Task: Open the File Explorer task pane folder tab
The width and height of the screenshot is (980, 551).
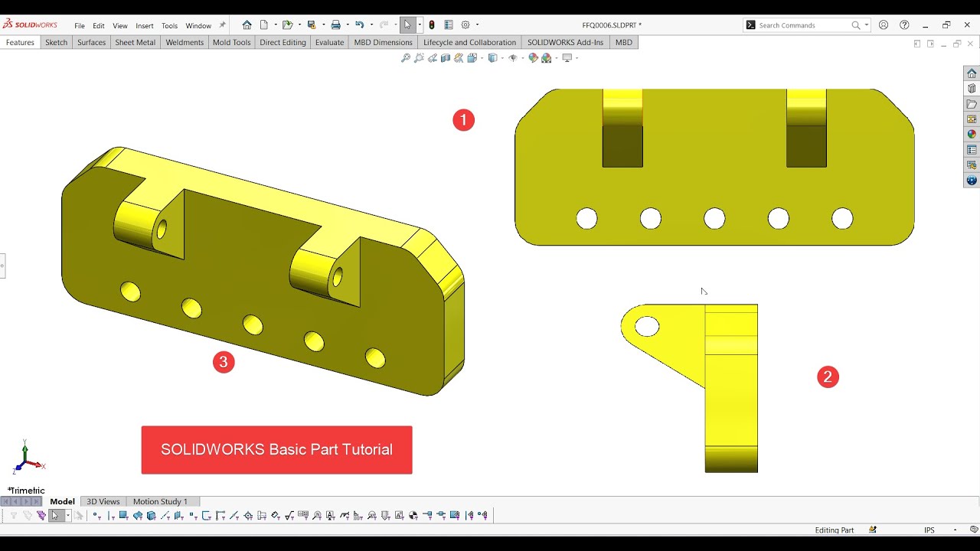Action: 972,104
